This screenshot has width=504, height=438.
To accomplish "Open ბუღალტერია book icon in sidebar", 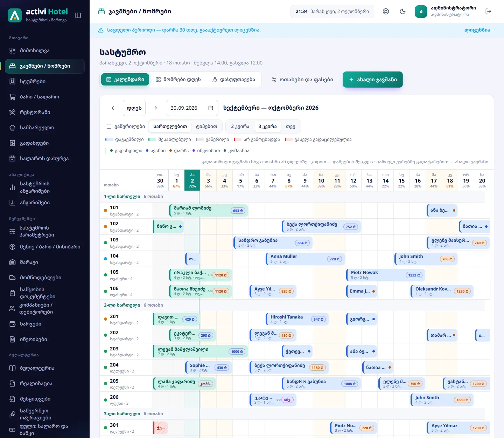I will click(12, 368).
